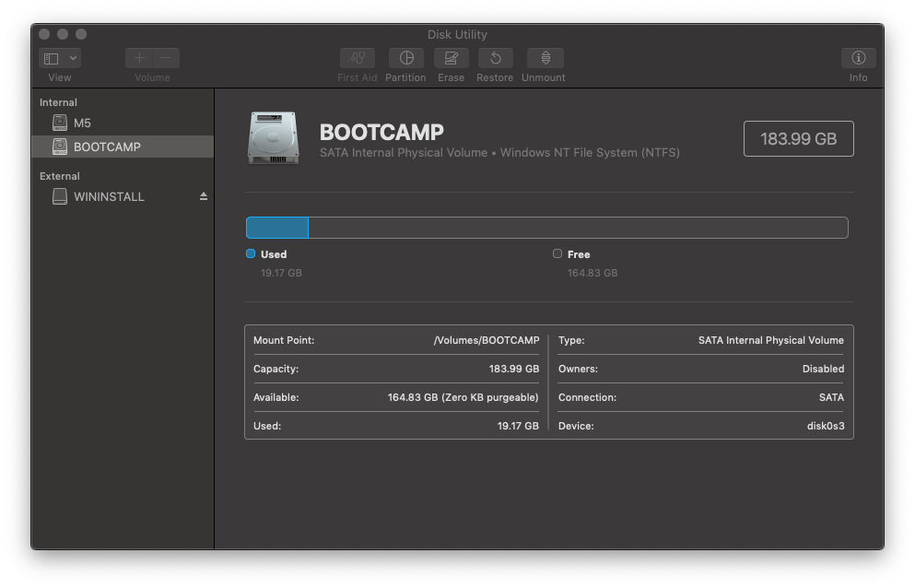This screenshot has width=915, height=588.
Task: Click the First Aid toolbar icon
Action: point(358,58)
